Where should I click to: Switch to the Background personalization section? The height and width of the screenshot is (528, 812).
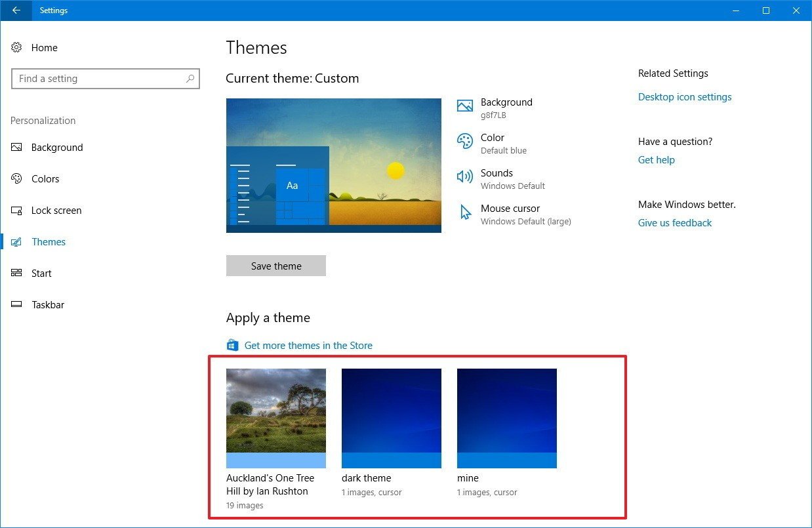[x=57, y=147]
